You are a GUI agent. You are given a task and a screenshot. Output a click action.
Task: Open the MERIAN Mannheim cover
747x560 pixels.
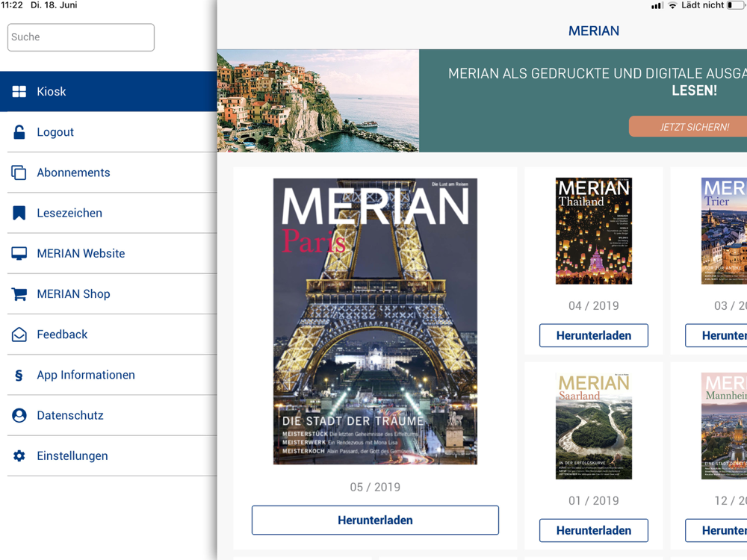pyautogui.click(x=724, y=426)
